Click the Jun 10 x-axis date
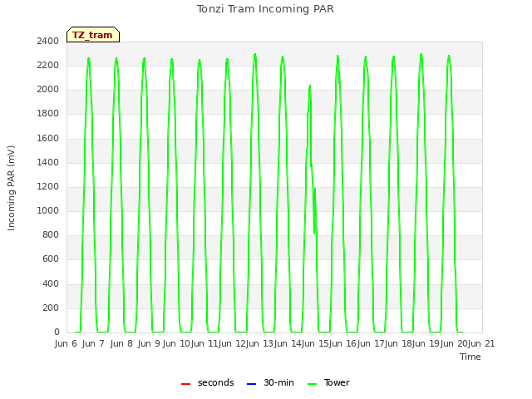 [176, 343]
